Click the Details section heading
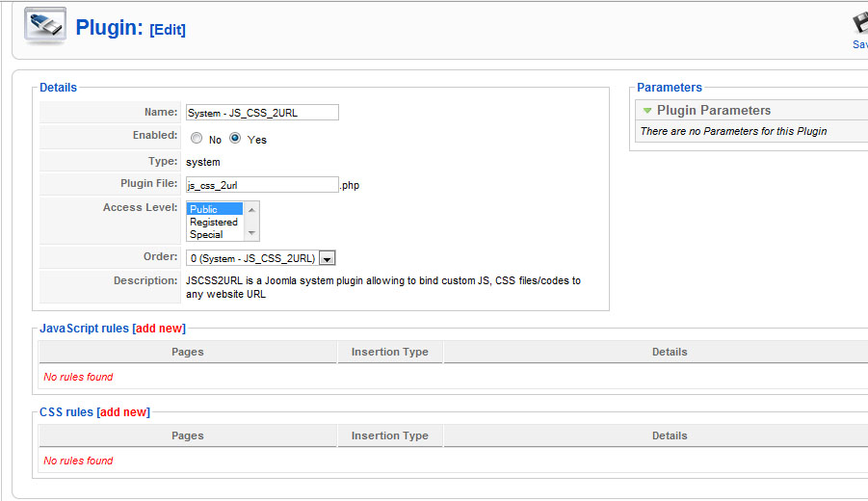The image size is (868, 501). 58,88
